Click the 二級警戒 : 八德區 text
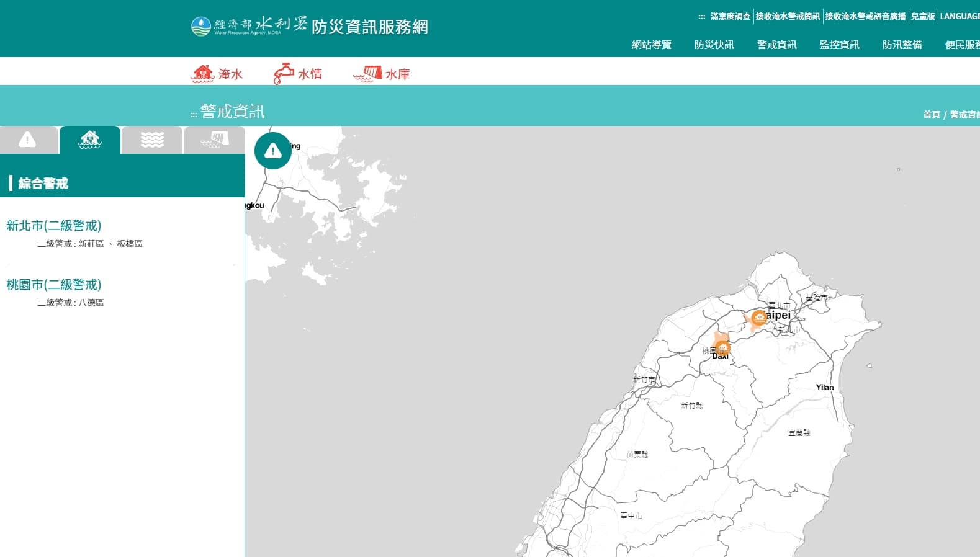 71,303
